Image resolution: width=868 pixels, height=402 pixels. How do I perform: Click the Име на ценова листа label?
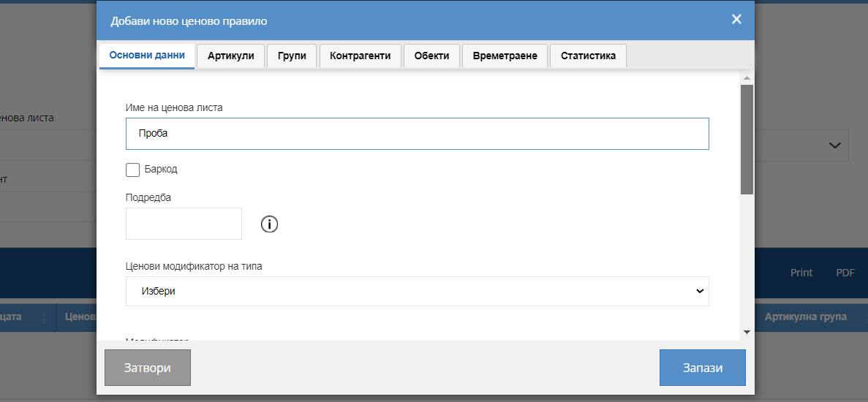(174, 108)
